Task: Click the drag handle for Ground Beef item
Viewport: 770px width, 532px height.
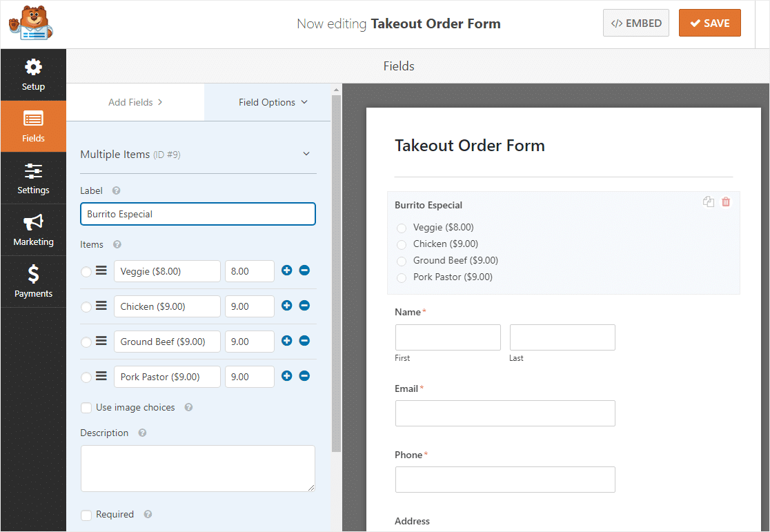Action: click(101, 341)
